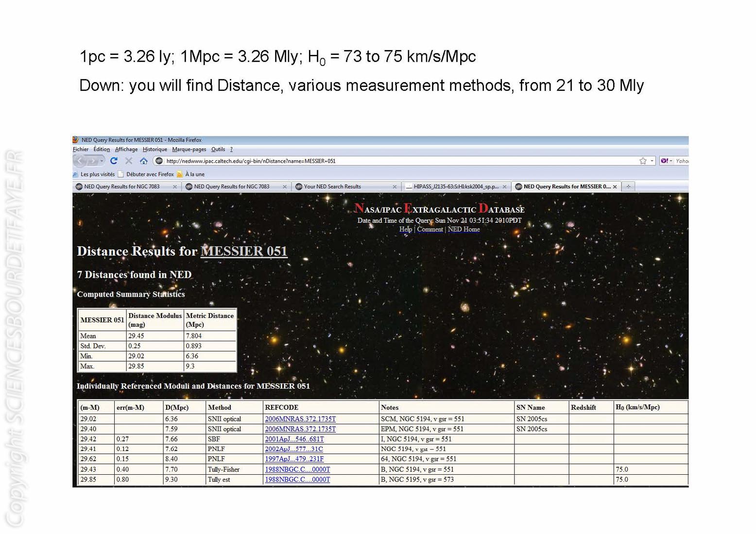
Task: Open 1988NBGC.C....0000T link in Tully est row
Action: pyautogui.click(x=297, y=480)
